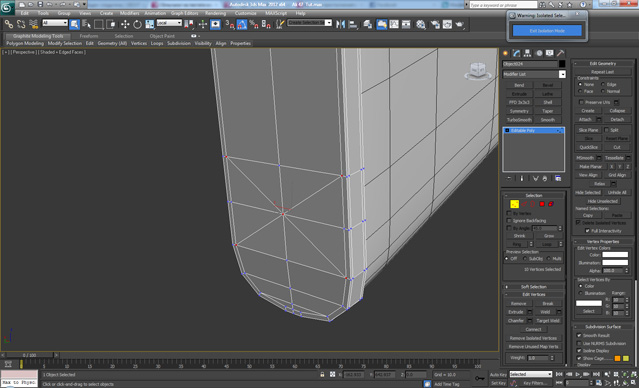The image size is (639, 388).
Task: Activate the Select and Scale tool
Action: [x=150, y=24]
